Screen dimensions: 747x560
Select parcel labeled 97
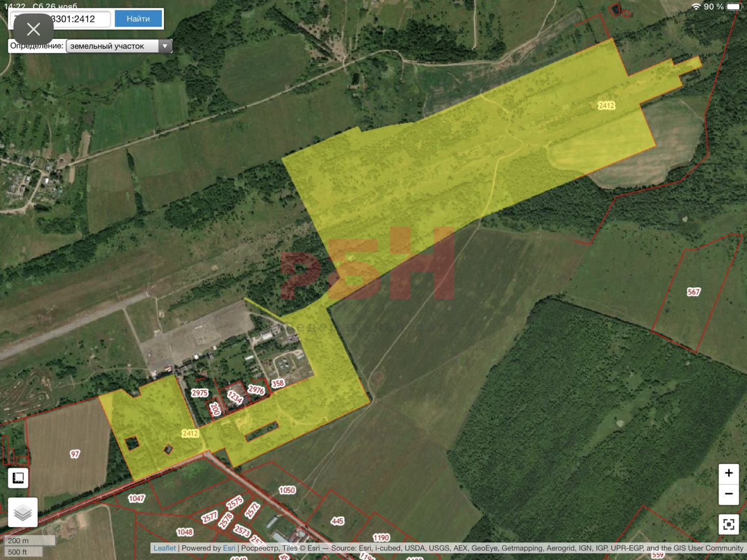click(75, 454)
